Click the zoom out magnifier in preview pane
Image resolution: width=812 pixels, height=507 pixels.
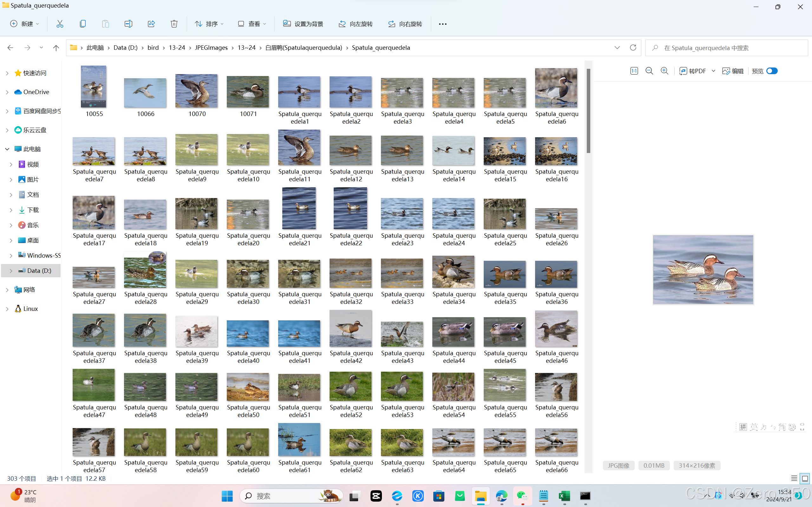[x=649, y=71]
